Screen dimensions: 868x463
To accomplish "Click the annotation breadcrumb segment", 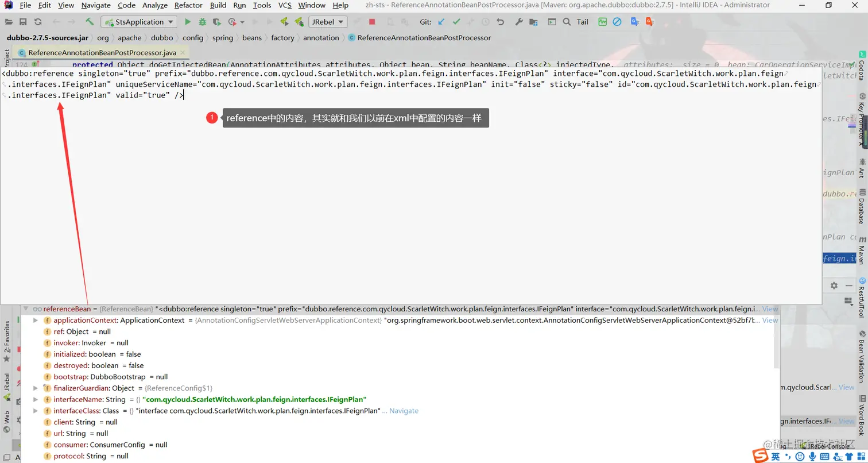I will (321, 38).
